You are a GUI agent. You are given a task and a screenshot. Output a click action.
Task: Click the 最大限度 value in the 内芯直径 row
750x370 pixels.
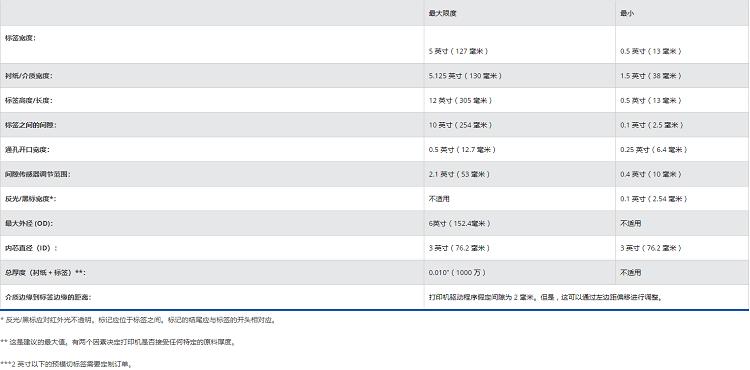click(460, 248)
